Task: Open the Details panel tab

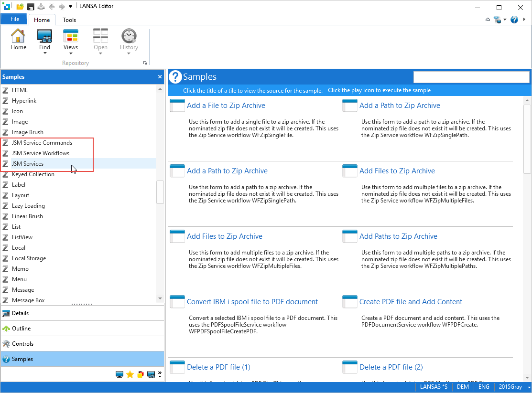Action: point(82,313)
